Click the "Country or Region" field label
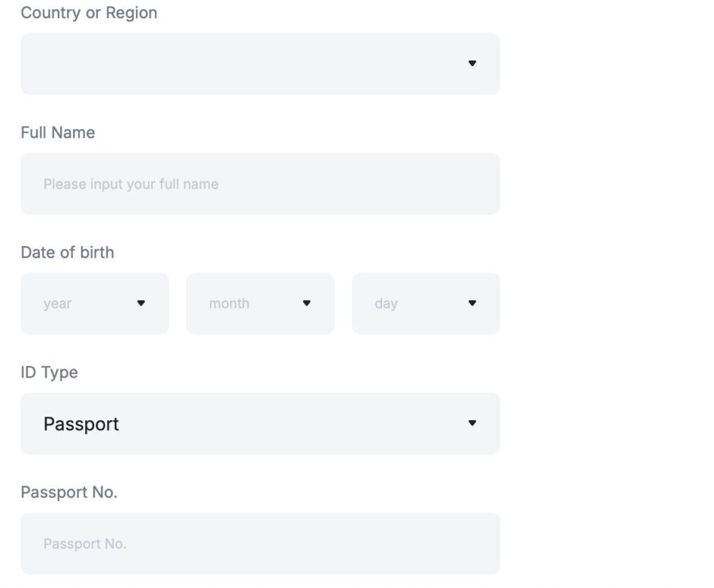Screen dimensions: 714x588 89,13
